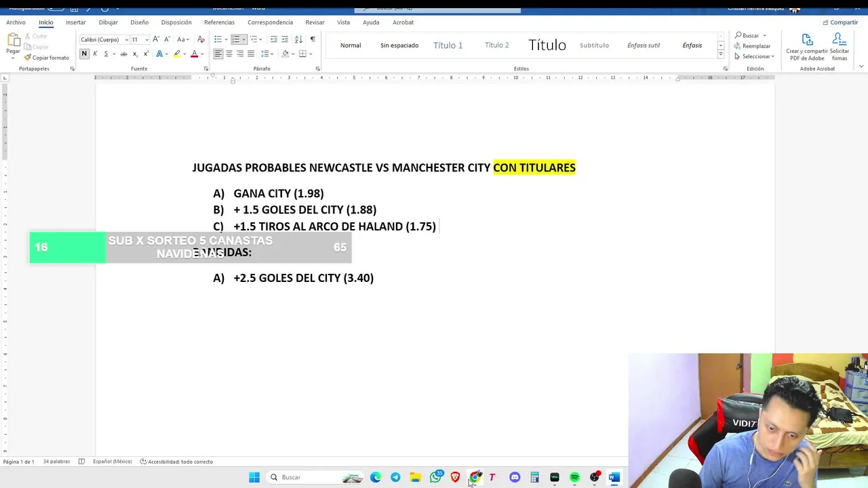Click the Bullets list icon
The width and height of the screenshot is (868, 488).
tap(218, 39)
